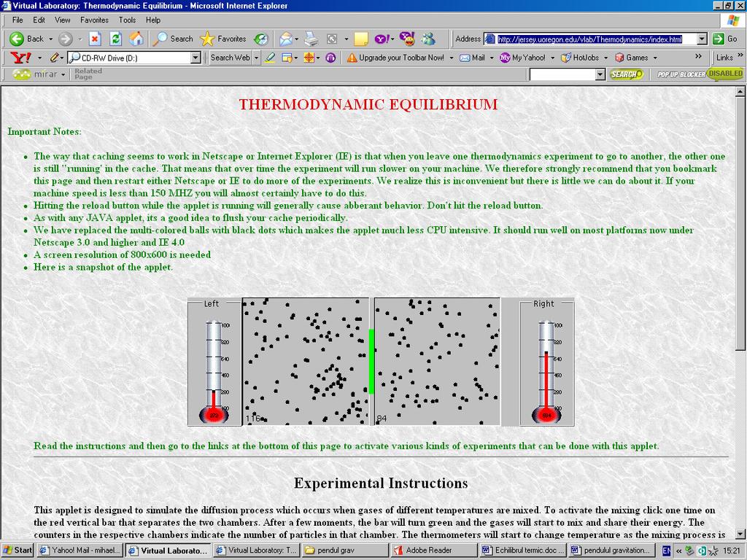Open the mirar dropdown arrow
This screenshot has width=747, height=560.
[63, 75]
